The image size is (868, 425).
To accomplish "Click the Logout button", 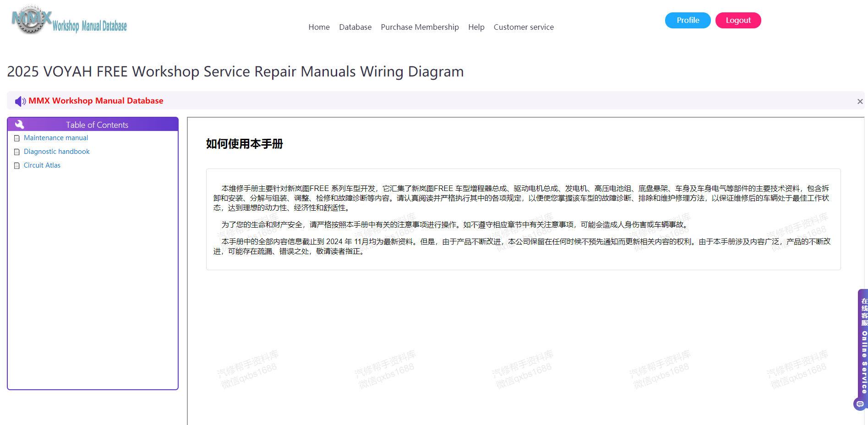I will [x=738, y=20].
